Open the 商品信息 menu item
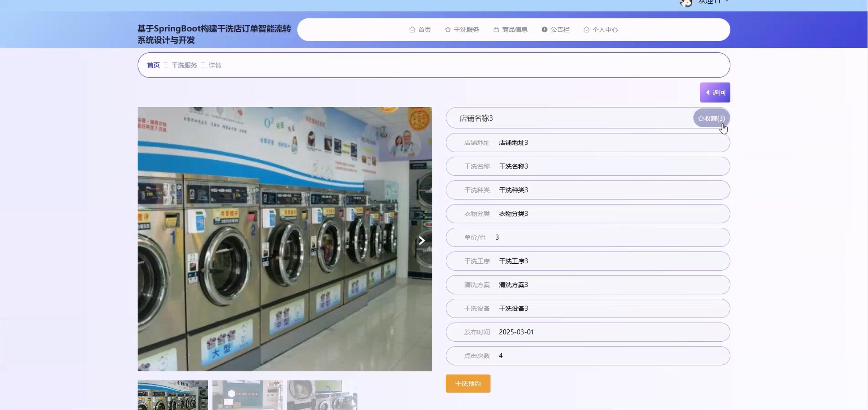 click(515, 30)
